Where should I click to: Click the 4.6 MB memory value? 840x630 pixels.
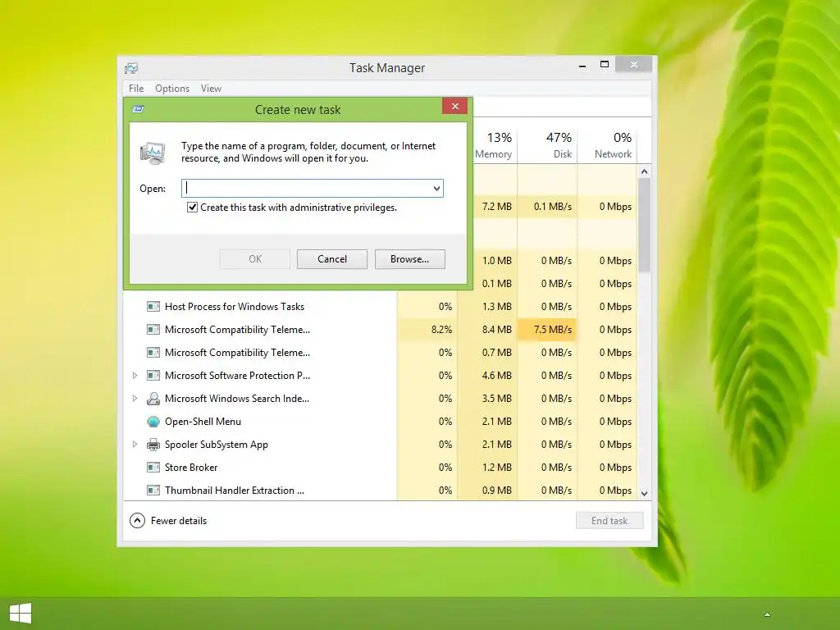[496, 376]
